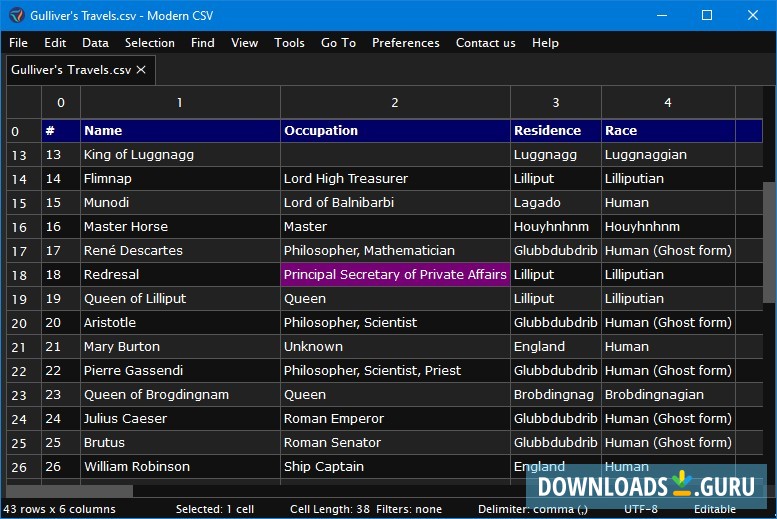Select the empty Occupation cell in row 13

point(395,155)
